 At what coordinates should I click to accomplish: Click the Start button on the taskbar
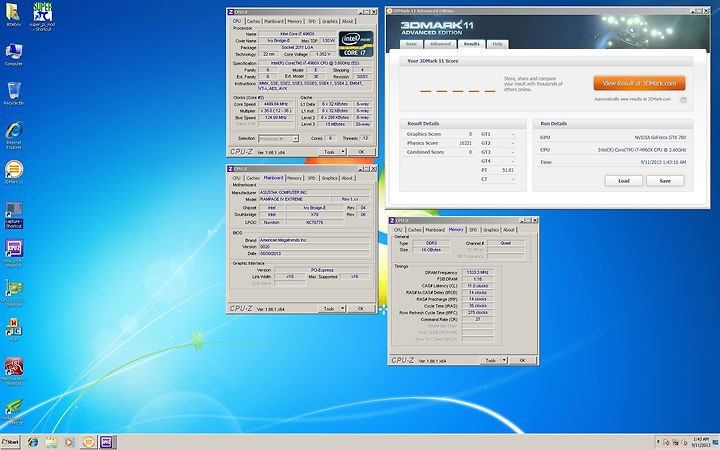(10, 442)
